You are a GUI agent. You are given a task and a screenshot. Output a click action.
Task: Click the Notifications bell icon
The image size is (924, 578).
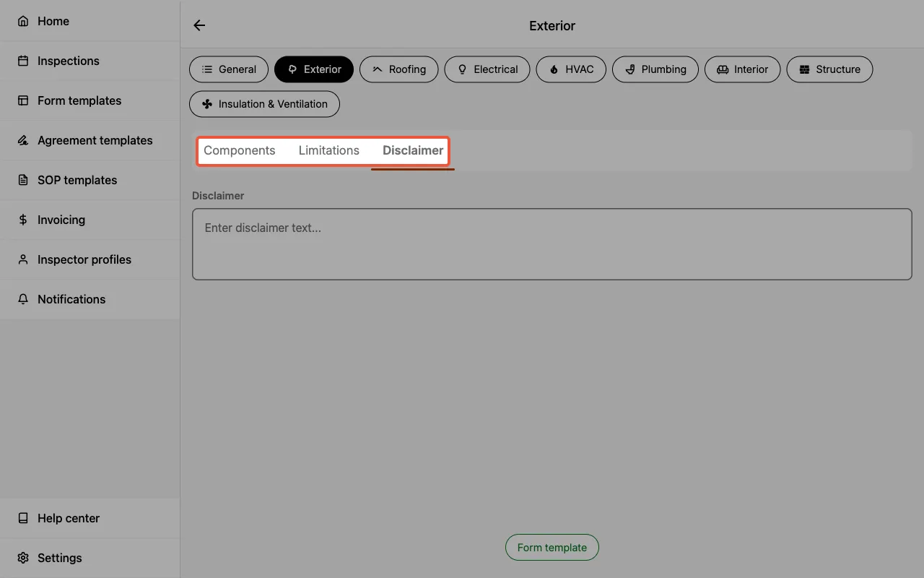click(x=22, y=299)
